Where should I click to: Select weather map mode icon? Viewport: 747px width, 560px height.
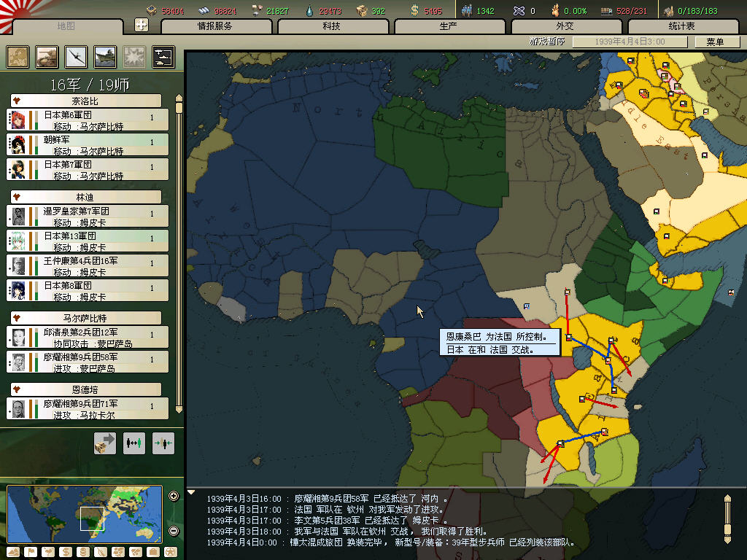click(x=48, y=553)
